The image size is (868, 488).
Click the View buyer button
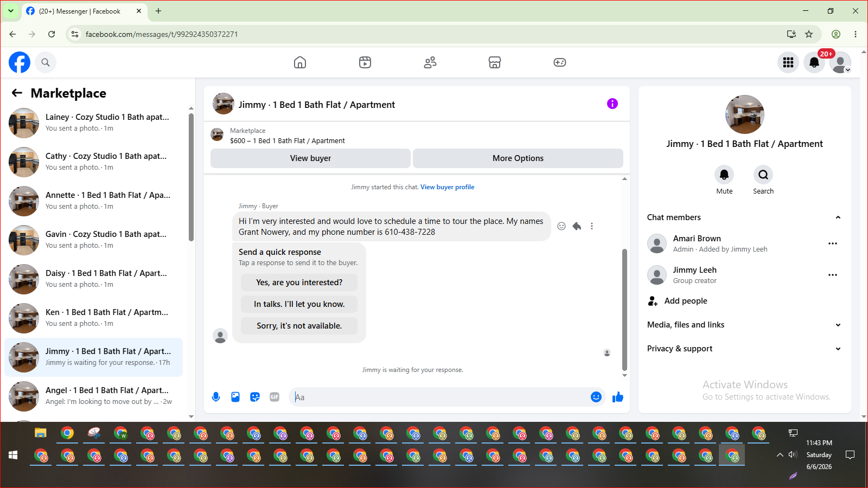(310, 158)
